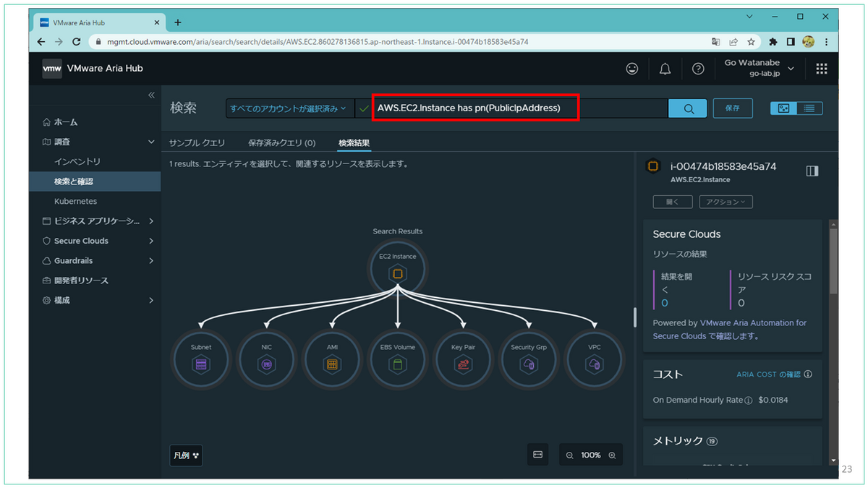868x488 pixels.
Task: Open the browser extensions puzzle icon
Action: pyautogui.click(x=773, y=42)
